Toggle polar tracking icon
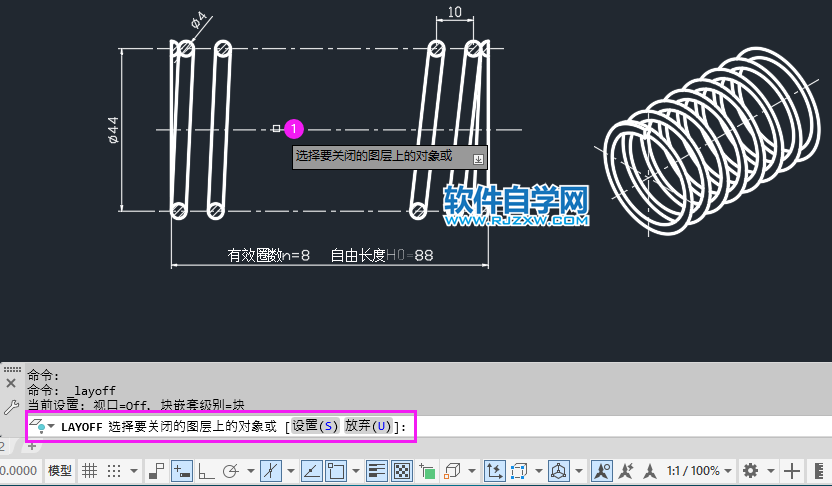832x486 pixels. (231, 471)
